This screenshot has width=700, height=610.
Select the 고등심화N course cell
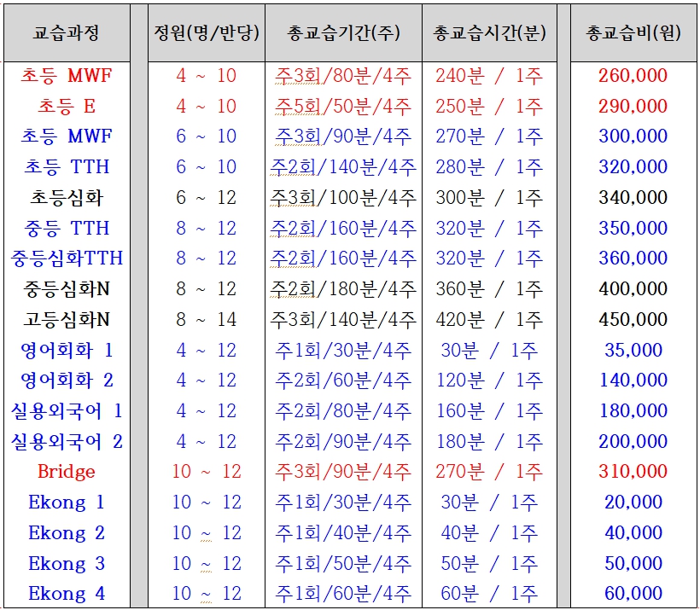67,320
